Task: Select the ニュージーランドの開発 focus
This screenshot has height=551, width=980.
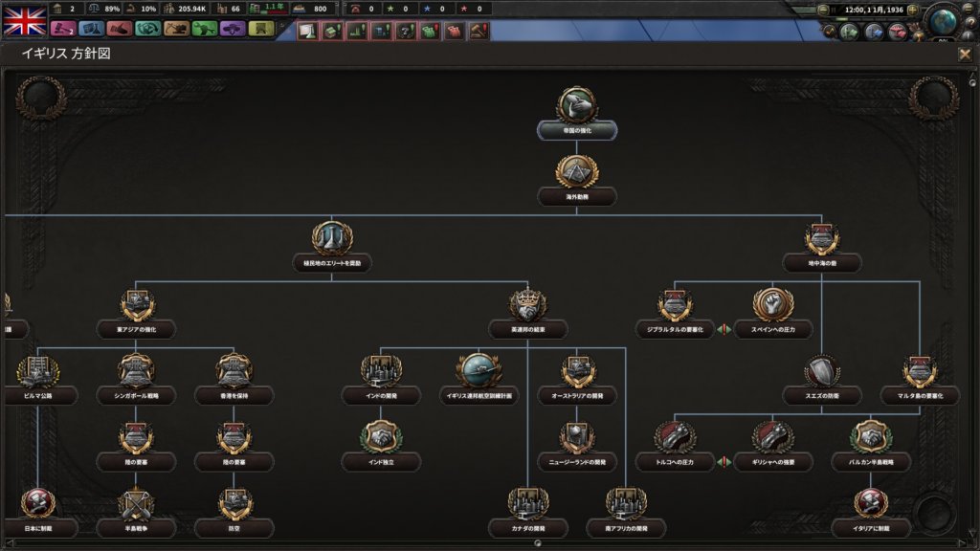Action: pyautogui.click(x=577, y=446)
